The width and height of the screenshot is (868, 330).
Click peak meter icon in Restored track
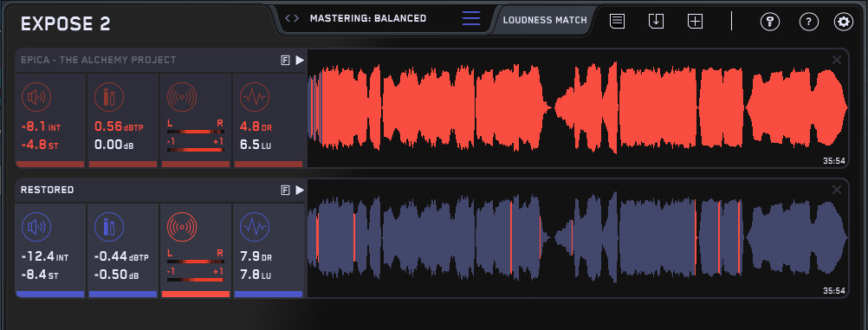click(108, 227)
